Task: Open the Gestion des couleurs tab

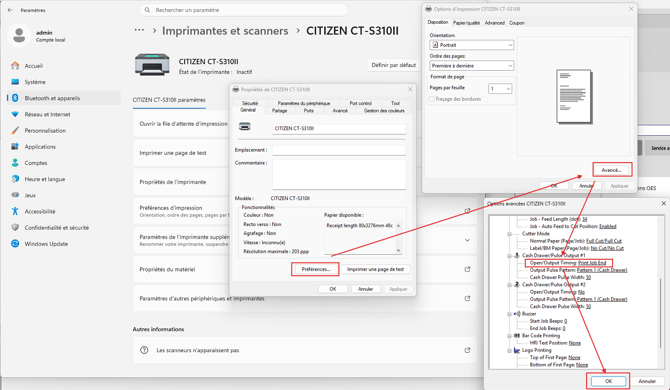Action: pos(384,111)
